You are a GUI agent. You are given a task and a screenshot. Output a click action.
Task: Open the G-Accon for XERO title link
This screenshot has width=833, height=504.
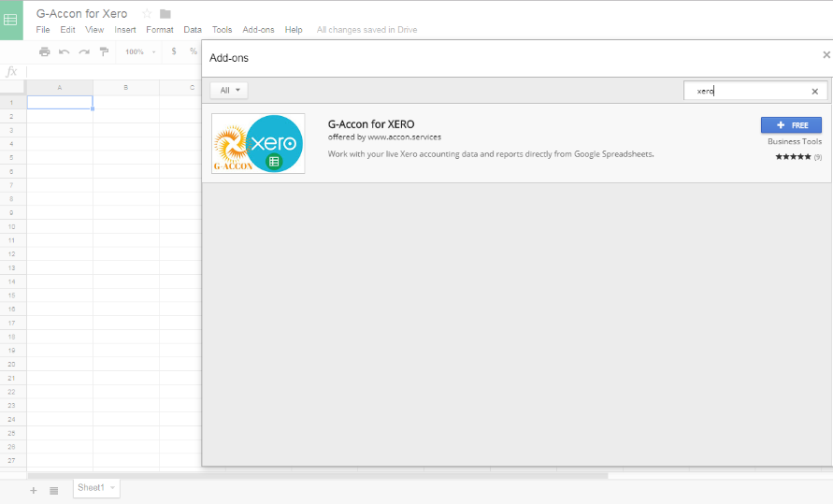pyautogui.click(x=371, y=124)
